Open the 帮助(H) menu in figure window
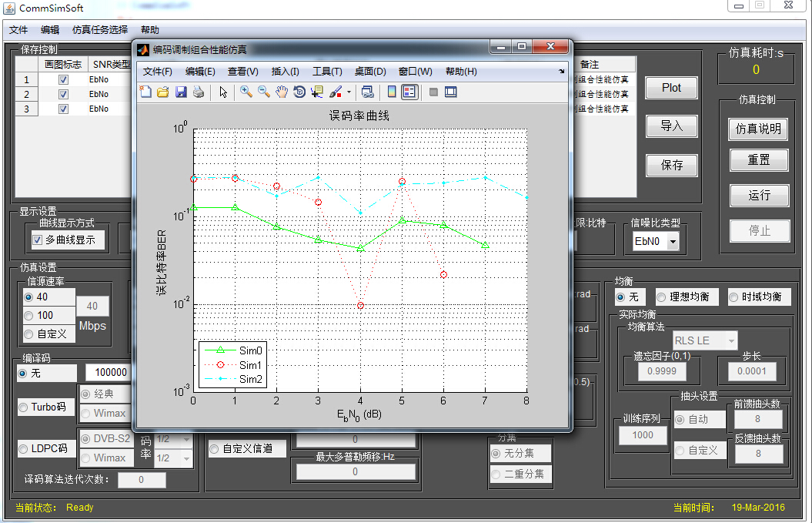Image resolution: width=812 pixels, height=523 pixels. (x=461, y=72)
